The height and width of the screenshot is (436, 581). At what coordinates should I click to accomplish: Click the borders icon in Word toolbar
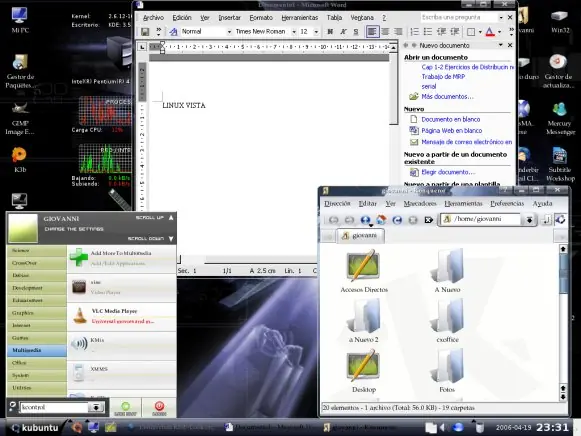pyautogui.click(x=471, y=32)
